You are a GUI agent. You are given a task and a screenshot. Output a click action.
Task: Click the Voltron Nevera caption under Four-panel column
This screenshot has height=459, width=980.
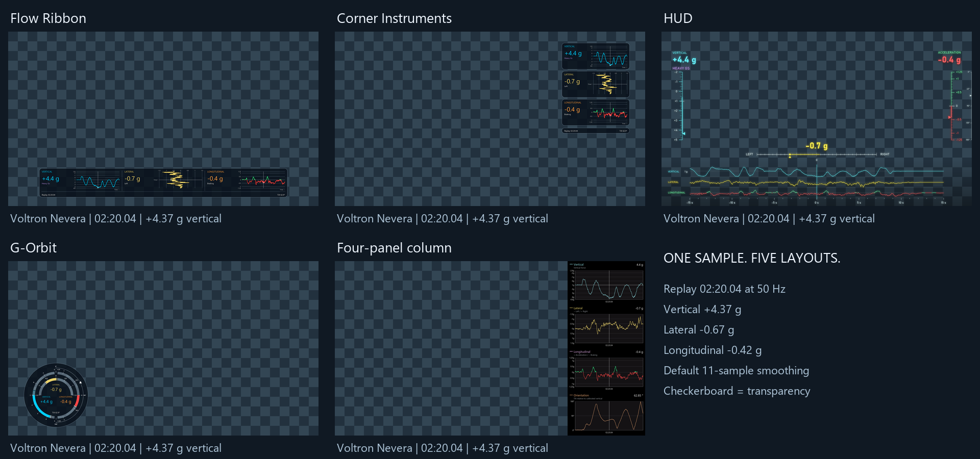point(443,448)
